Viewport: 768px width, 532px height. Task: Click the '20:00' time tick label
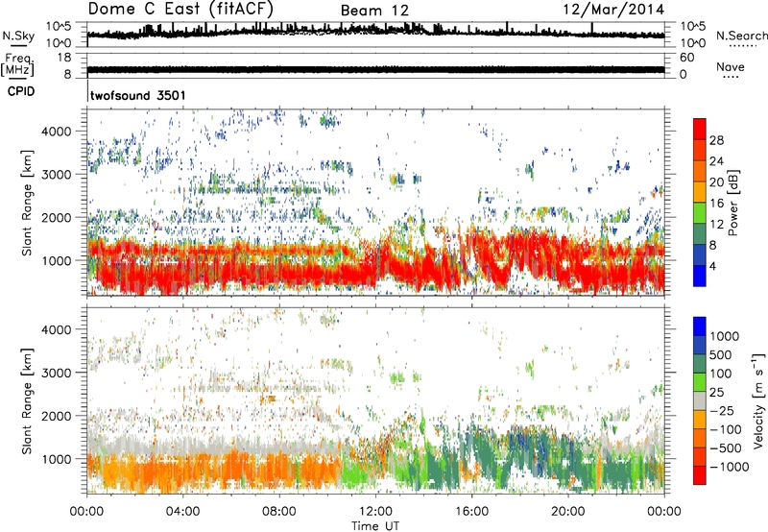click(567, 512)
